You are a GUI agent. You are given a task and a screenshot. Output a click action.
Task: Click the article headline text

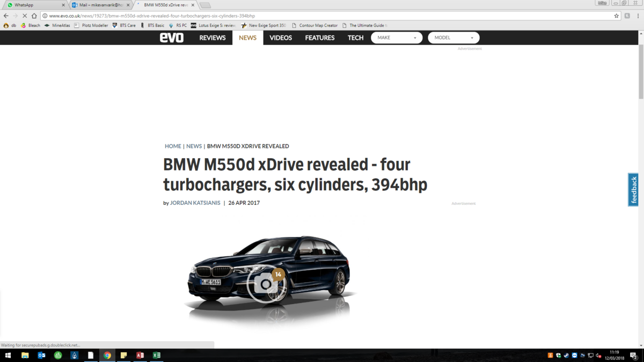[x=295, y=174]
